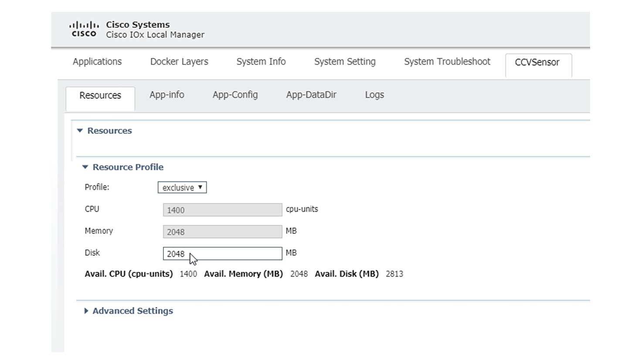642x364 pixels.
Task: Click the Avail. CPU value 1400
Action: pos(188,274)
